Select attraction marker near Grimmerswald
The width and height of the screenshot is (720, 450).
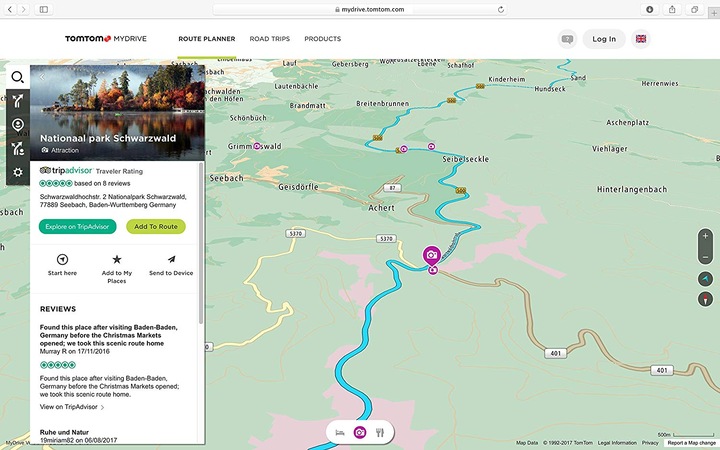click(257, 146)
